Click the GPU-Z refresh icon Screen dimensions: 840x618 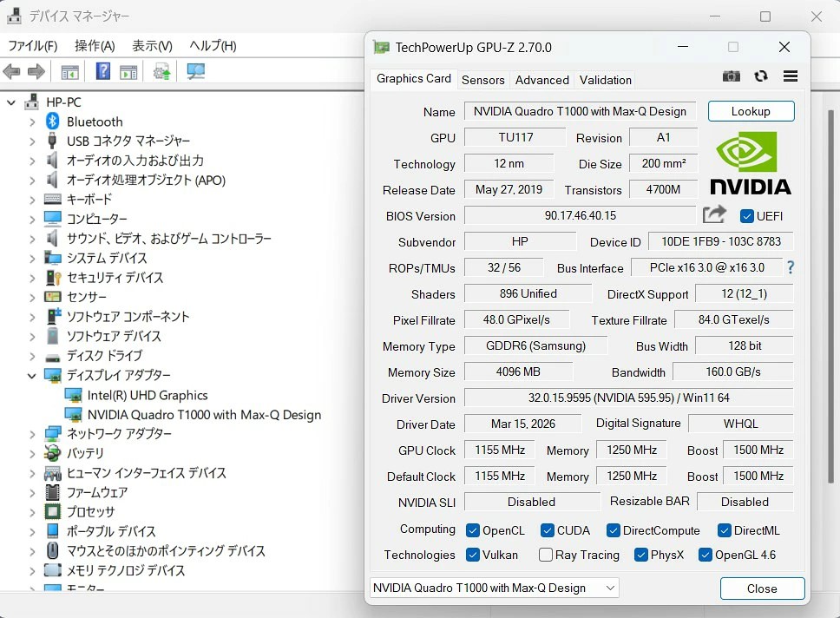pyautogui.click(x=761, y=76)
